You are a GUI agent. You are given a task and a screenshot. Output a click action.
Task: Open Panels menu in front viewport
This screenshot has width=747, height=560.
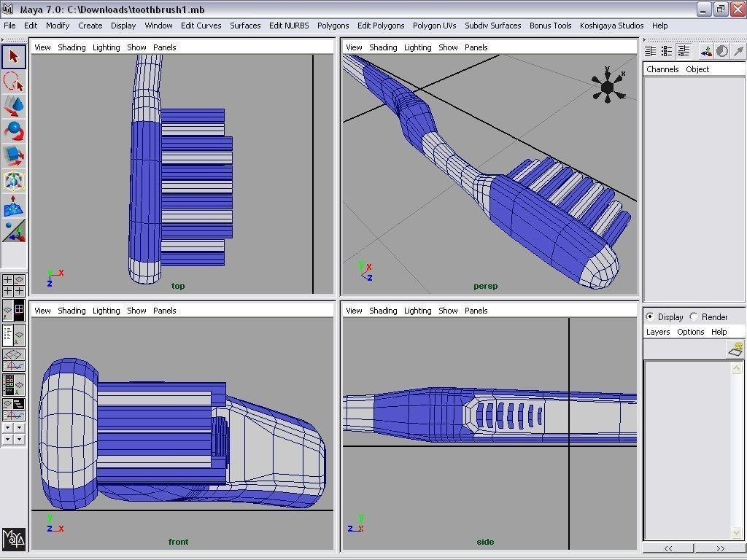click(164, 311)
